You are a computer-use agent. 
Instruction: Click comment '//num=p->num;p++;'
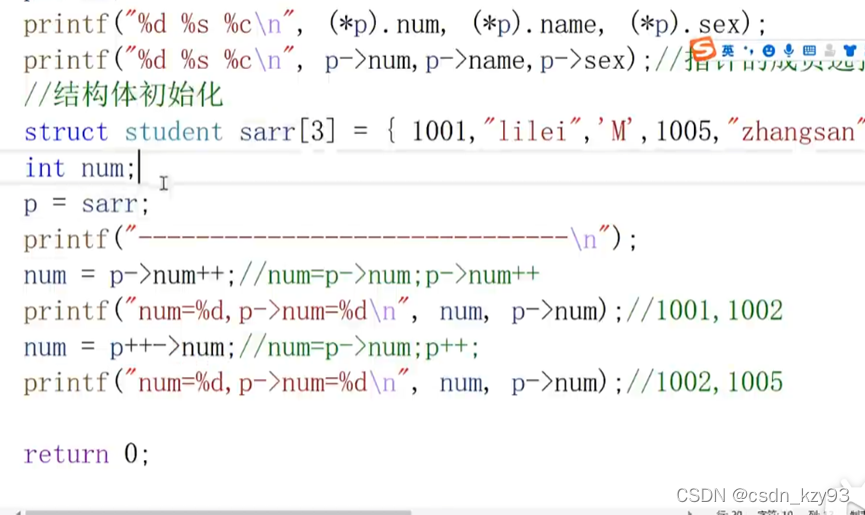[359, 347]
